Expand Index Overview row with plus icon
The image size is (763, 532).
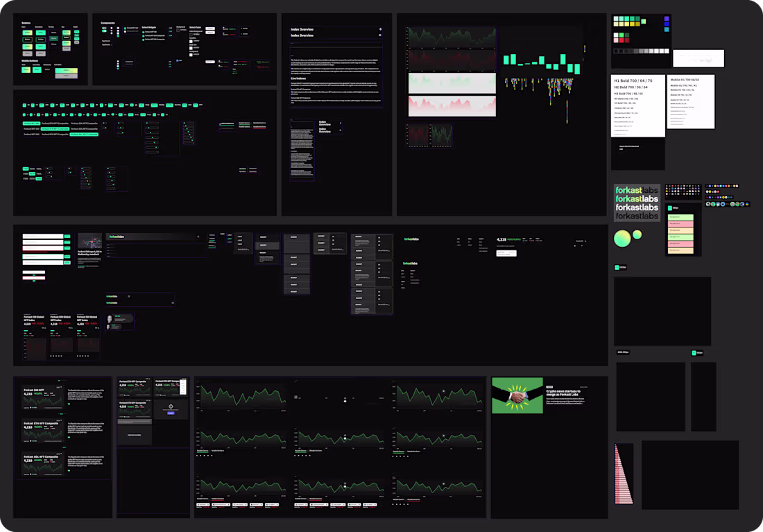tap(381, 29)
